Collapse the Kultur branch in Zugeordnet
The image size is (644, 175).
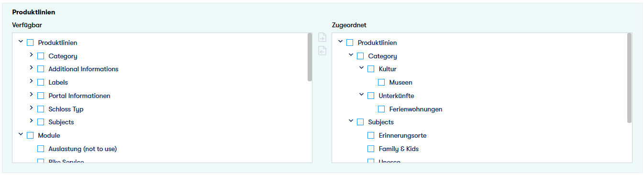coord(361,68)
